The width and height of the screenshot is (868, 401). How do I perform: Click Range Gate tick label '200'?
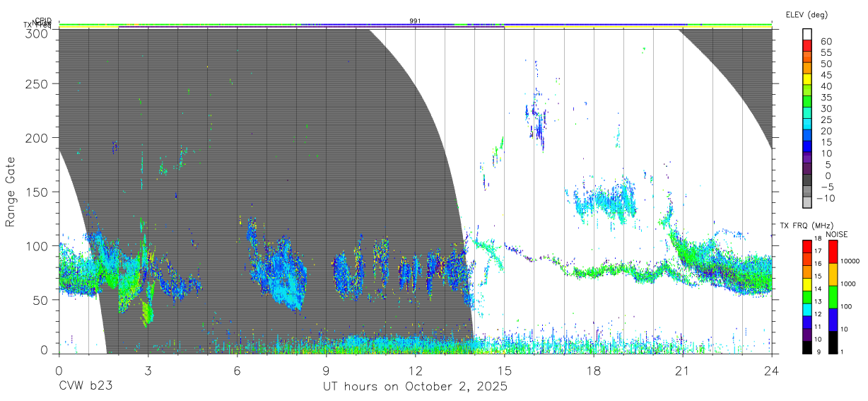coord(37,137)
